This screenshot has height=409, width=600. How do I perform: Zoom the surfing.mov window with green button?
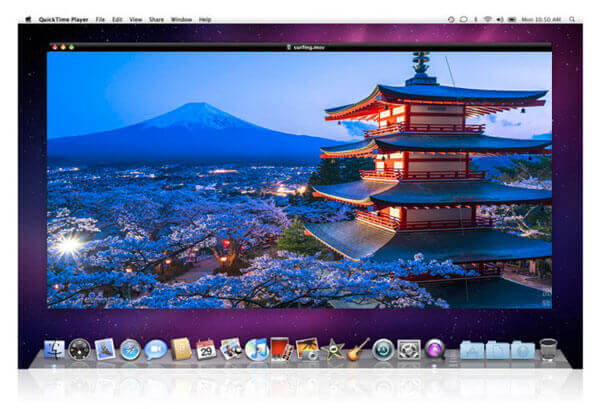point(72,47)
